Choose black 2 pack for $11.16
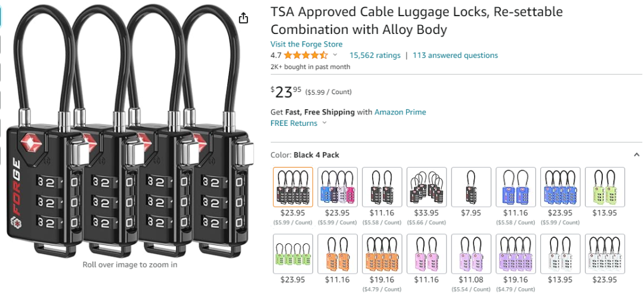644x304 pixels. click(x=382, y=187)
